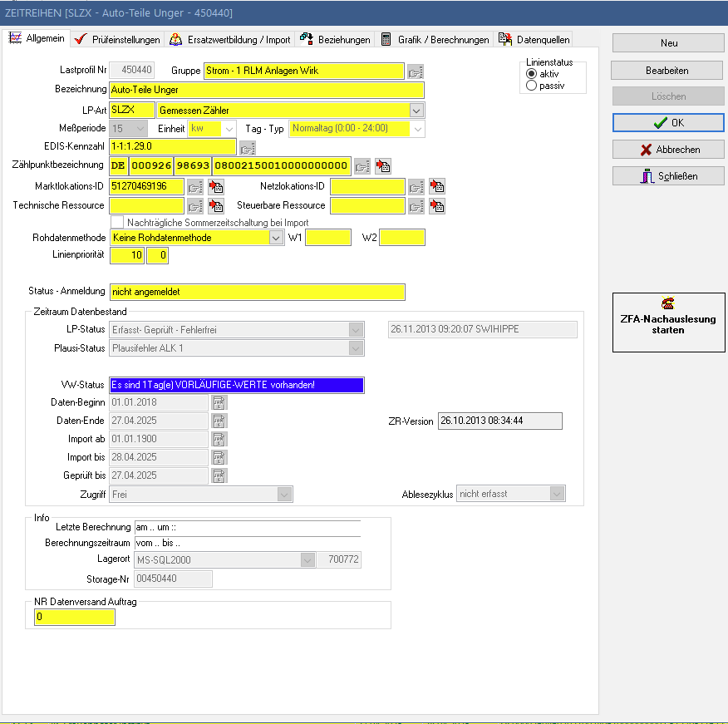This screenshot has height=724, width=728.
Task: Click the lookup icon beside EDIS-Kennzahl field
Action: click(247, 148)
